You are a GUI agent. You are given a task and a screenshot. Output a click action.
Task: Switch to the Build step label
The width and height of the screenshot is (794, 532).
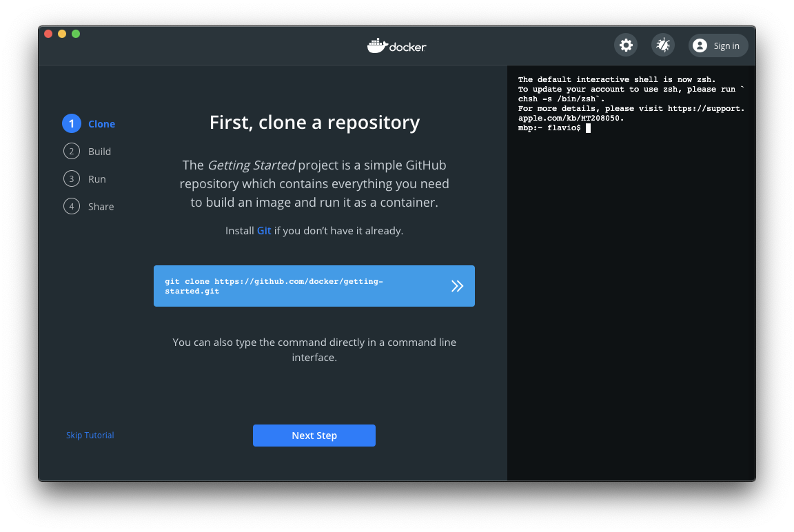click(x=99, y=152)
